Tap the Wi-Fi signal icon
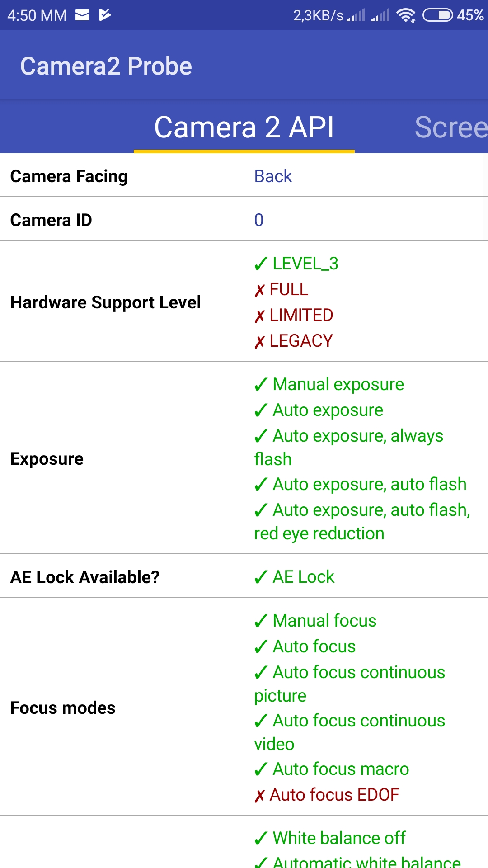This screenshot has width=488, height=868. pos(406,15)
